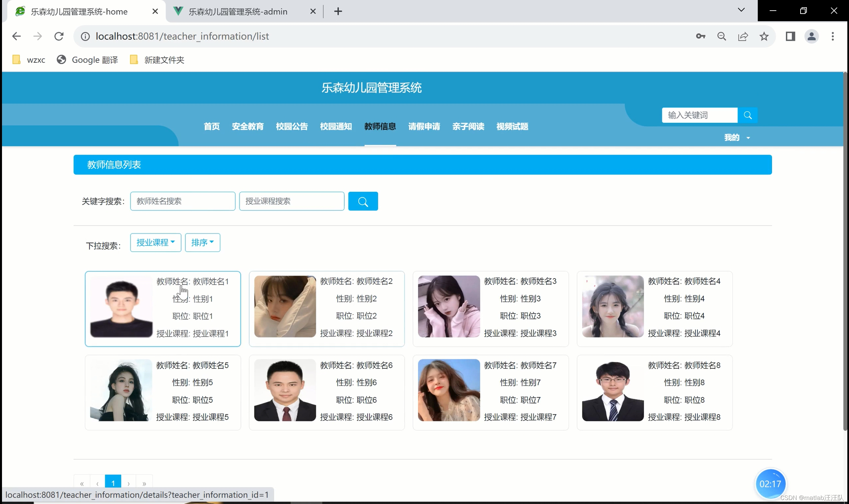The width and height of the screenshot is (849, 504).
Task: Open the 请假申请 nav menu item
Action: pyautogui.click(x=424, y=127)
